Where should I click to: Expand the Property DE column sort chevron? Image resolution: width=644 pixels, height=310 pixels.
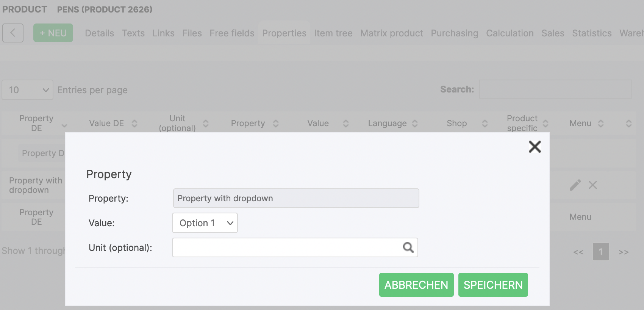(x=64, y=126)
